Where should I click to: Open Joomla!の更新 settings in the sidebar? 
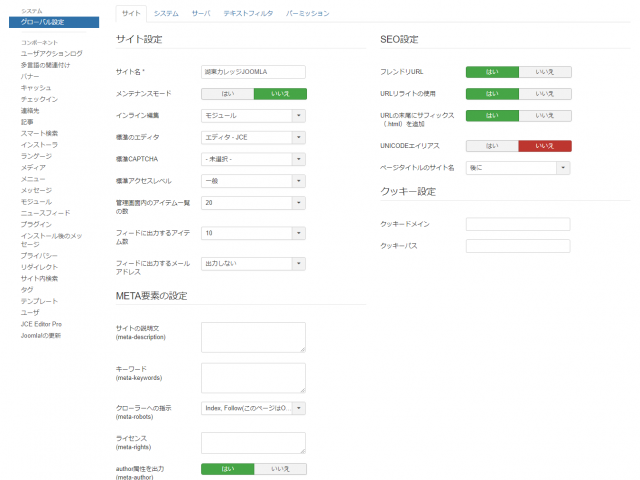(x=41, y=336)
